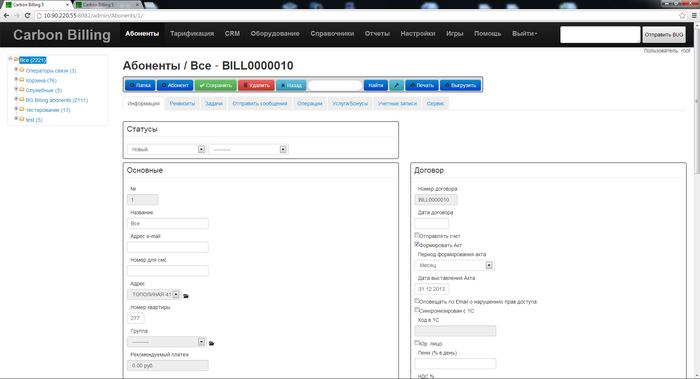Expand BG Billing abonents tree node
Screen dimensions: 700x379
coord(16,99)
